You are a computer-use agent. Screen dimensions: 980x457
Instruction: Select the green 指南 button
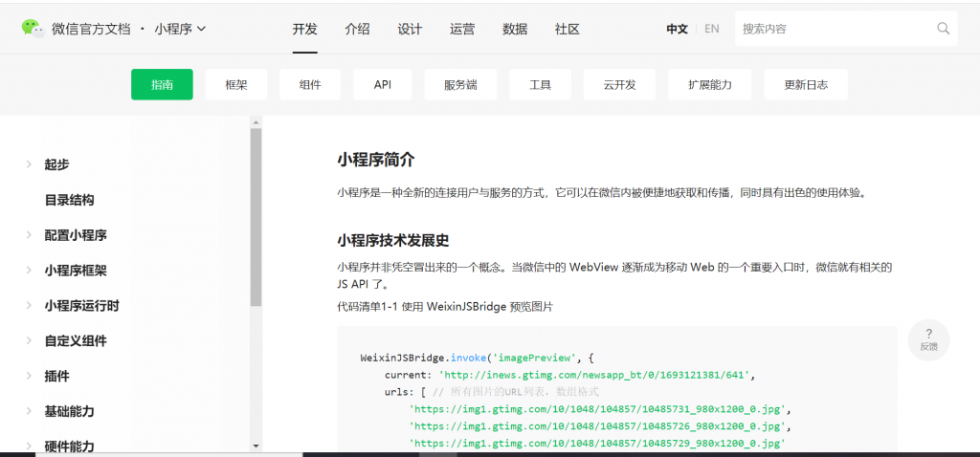coord(162,85)
